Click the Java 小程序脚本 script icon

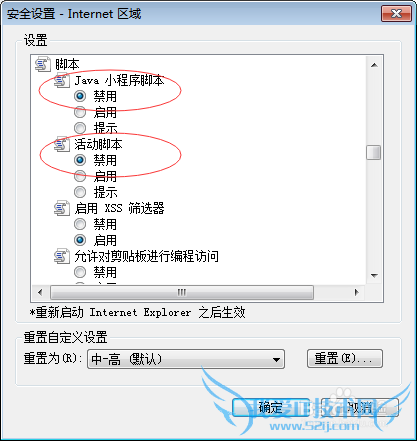[x=62, y=80]
